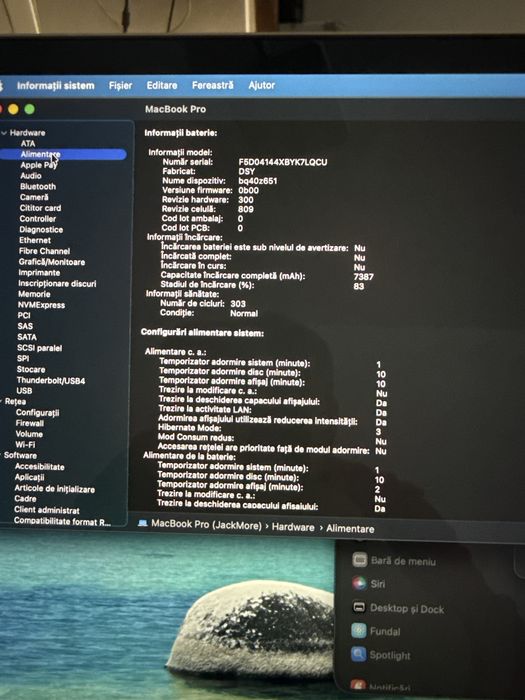Click the device name bq40z651
525x700 pixels.
pos(258,181)
